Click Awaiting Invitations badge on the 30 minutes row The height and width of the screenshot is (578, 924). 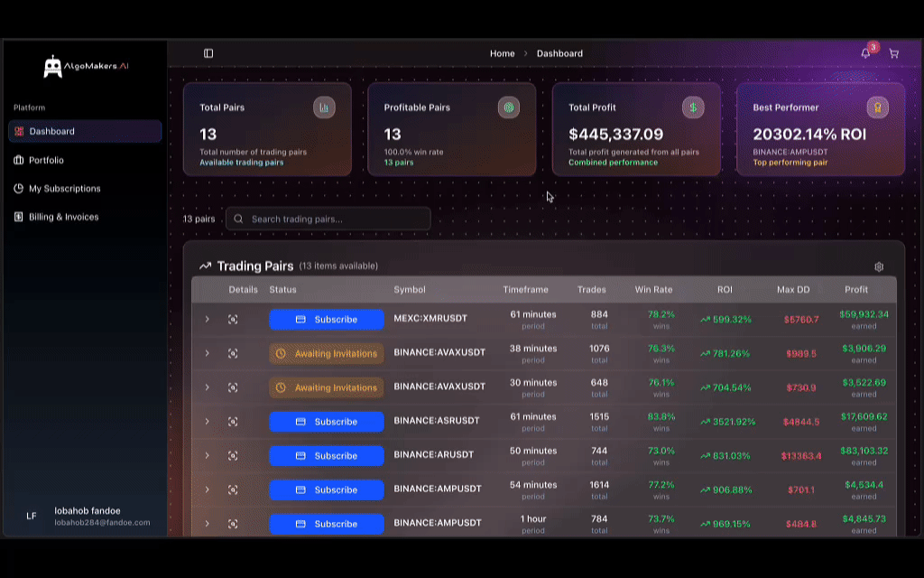click(326, 387)
